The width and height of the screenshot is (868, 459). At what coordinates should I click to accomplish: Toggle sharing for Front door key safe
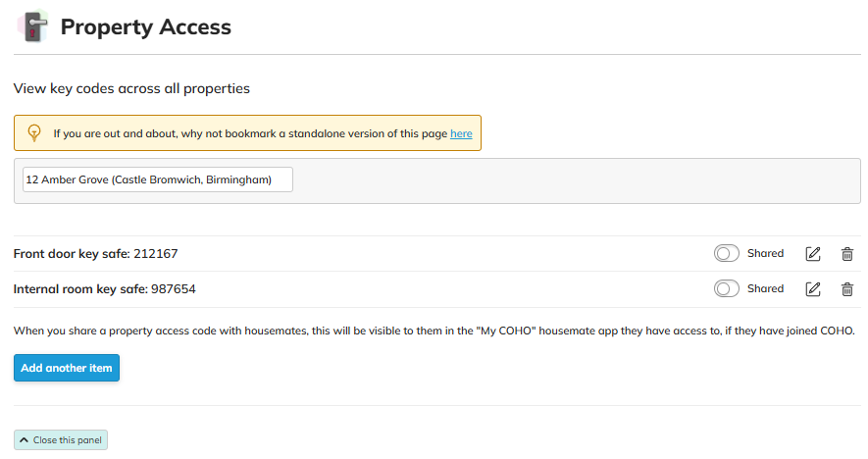tap(727, 254)
